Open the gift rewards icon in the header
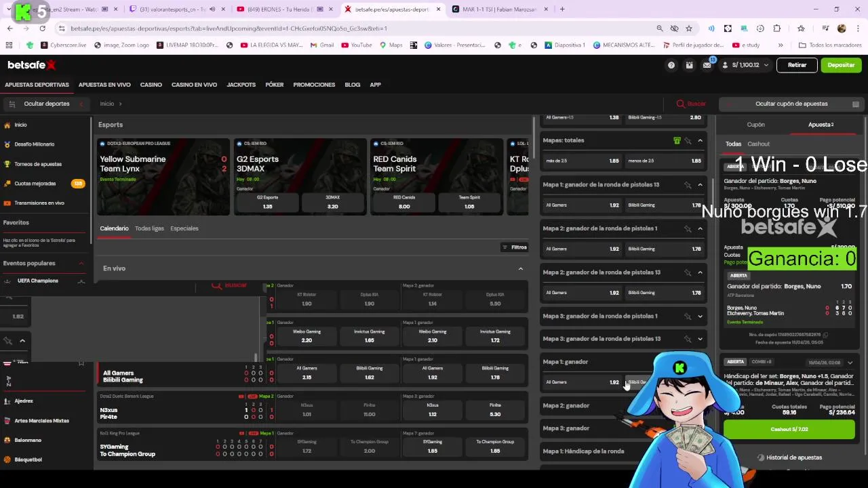The height and width of the screenshot is (488, 868). click(689, 65)
